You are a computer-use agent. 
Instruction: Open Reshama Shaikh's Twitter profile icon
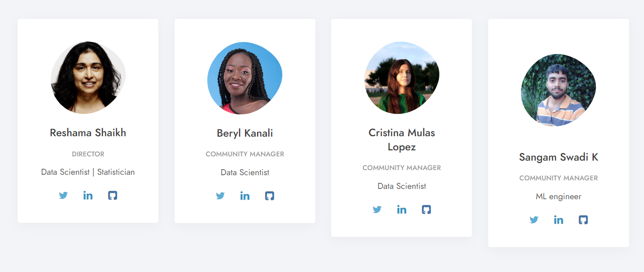[x=63, y=196]
